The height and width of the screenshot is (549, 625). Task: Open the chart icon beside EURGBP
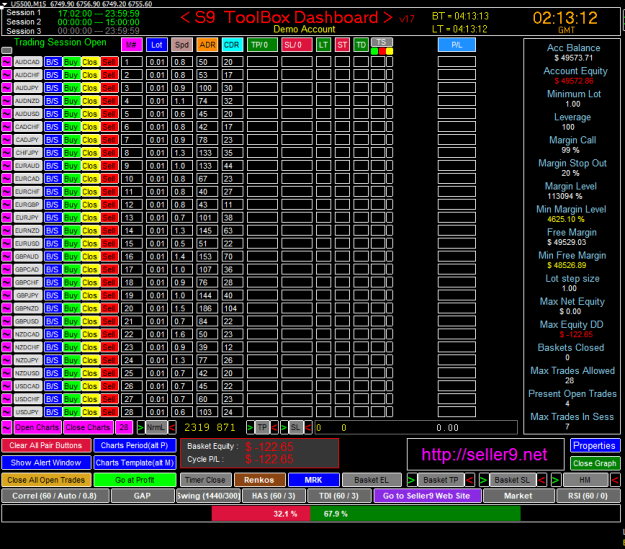(x=7, y=205)
